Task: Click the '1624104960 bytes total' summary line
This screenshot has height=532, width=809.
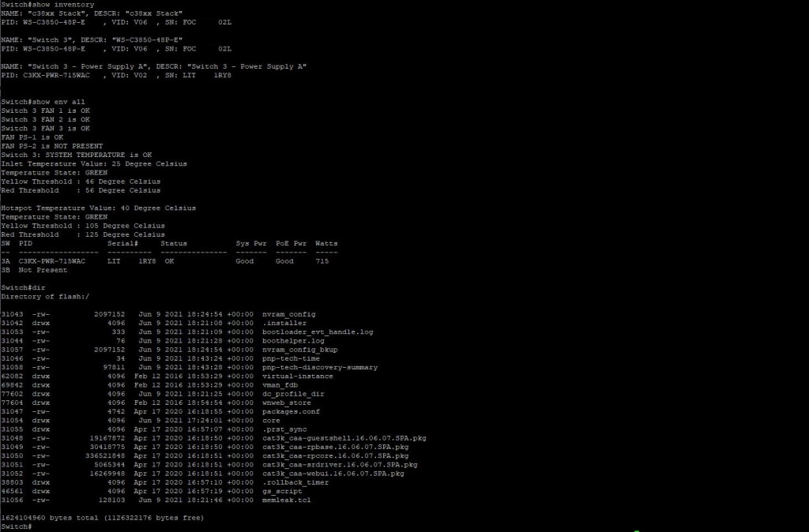Action: pos(103,518)
